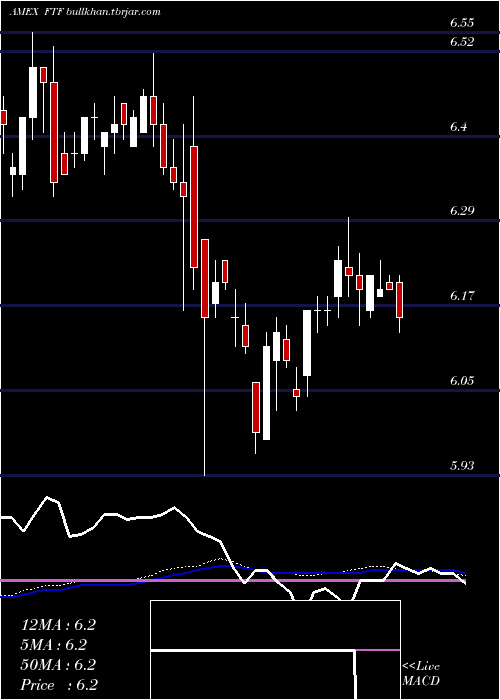Click the Price : 6.2 readout

point(59,685)
